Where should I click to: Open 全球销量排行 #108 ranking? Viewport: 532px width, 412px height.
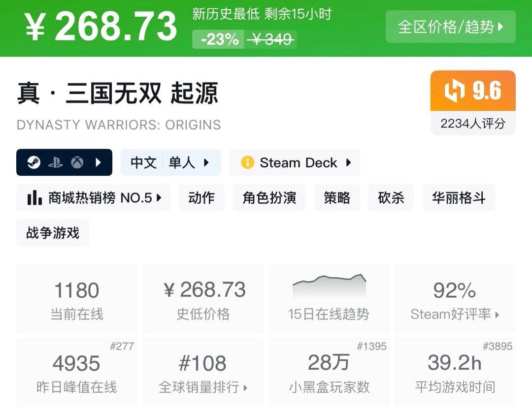(x=203, y=372)
